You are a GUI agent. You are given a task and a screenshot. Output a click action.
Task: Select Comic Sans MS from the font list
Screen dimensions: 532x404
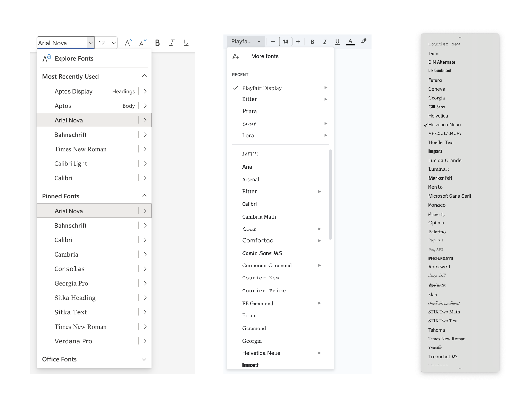[262, 253]
